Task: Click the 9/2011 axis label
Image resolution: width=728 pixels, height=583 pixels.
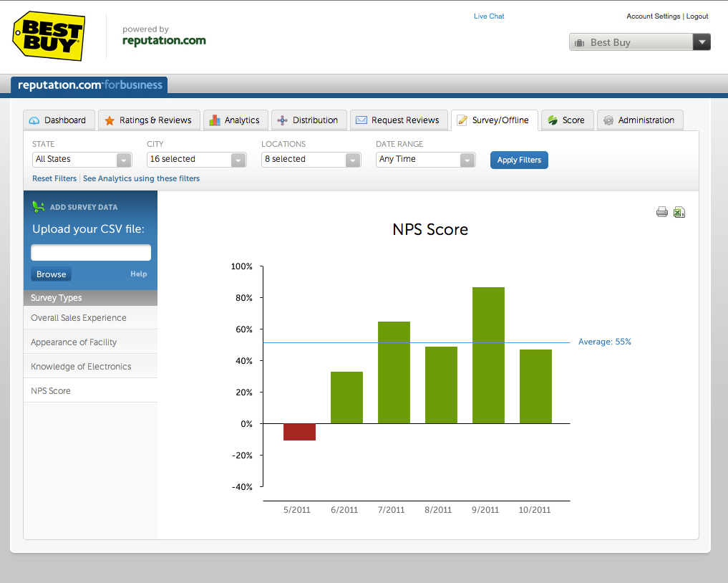Action: click(x=485, y=510)
